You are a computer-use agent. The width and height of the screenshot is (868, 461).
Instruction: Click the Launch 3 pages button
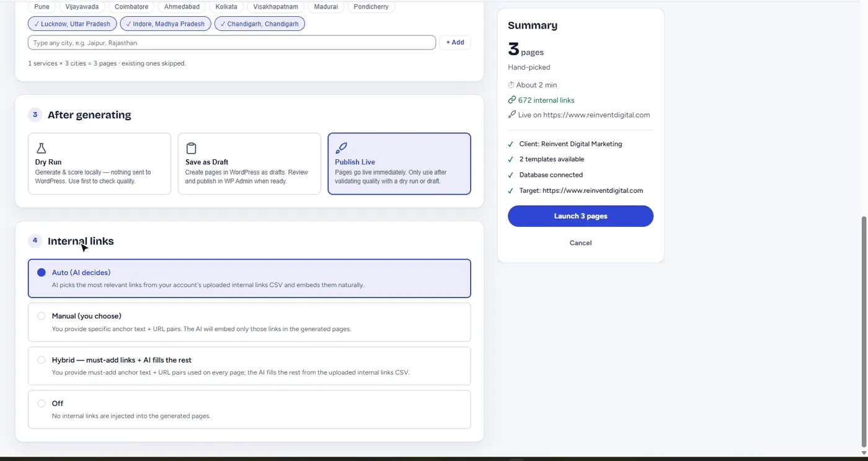coord(580,216)
